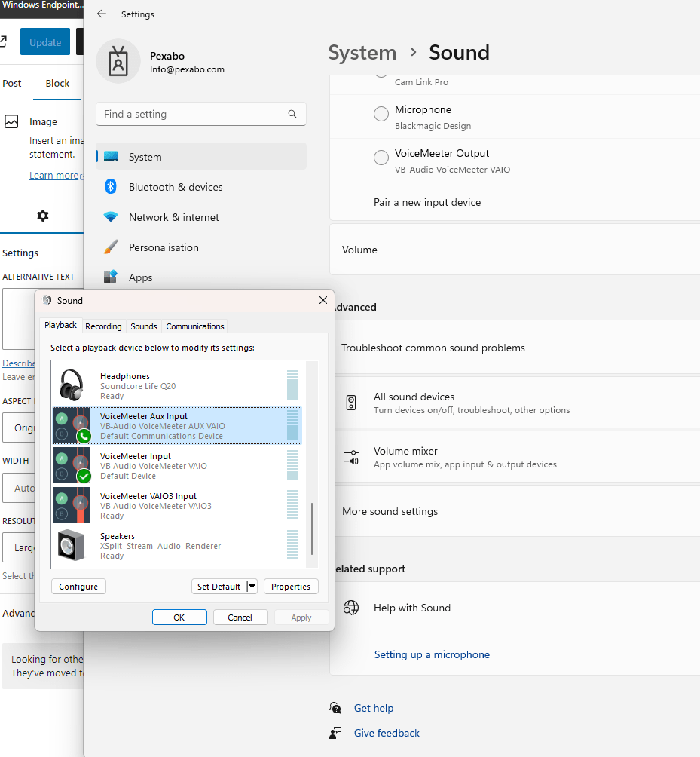This screenshot has width=700, height=757.
Task: Open Volume mixer row
Action: [515, 457]
